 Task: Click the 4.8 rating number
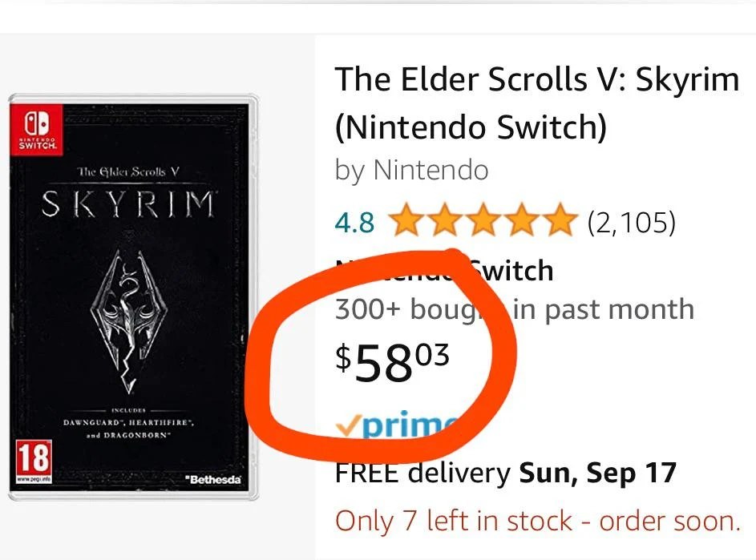click(354, 223)
